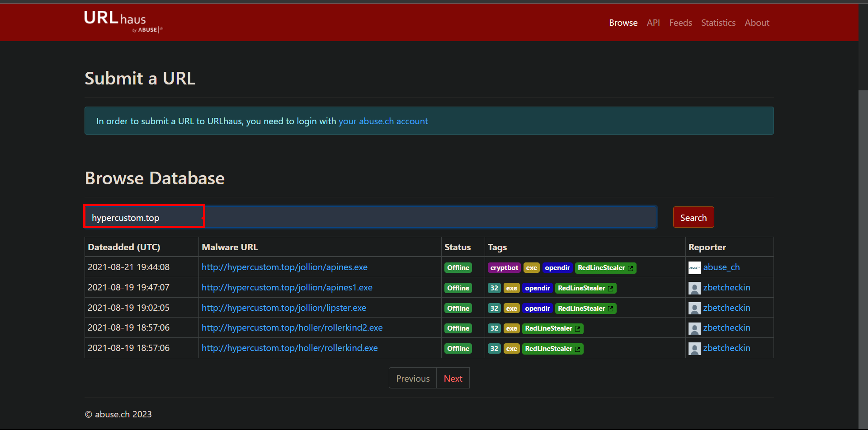Go to Next results page
This screenshot has height=430, width=868.
pyautogui.click(x=453, y=379)
